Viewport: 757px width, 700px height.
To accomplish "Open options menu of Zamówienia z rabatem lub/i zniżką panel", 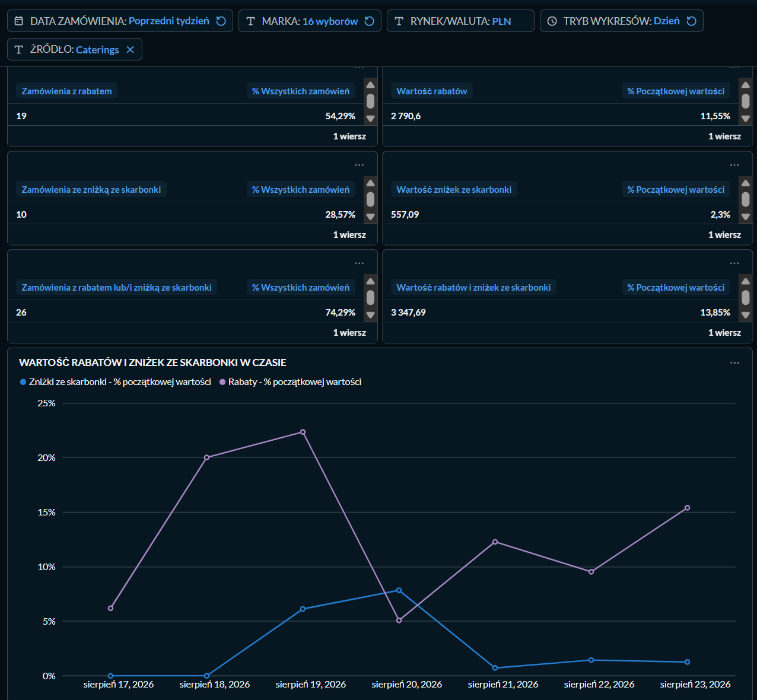I will 359,263.
